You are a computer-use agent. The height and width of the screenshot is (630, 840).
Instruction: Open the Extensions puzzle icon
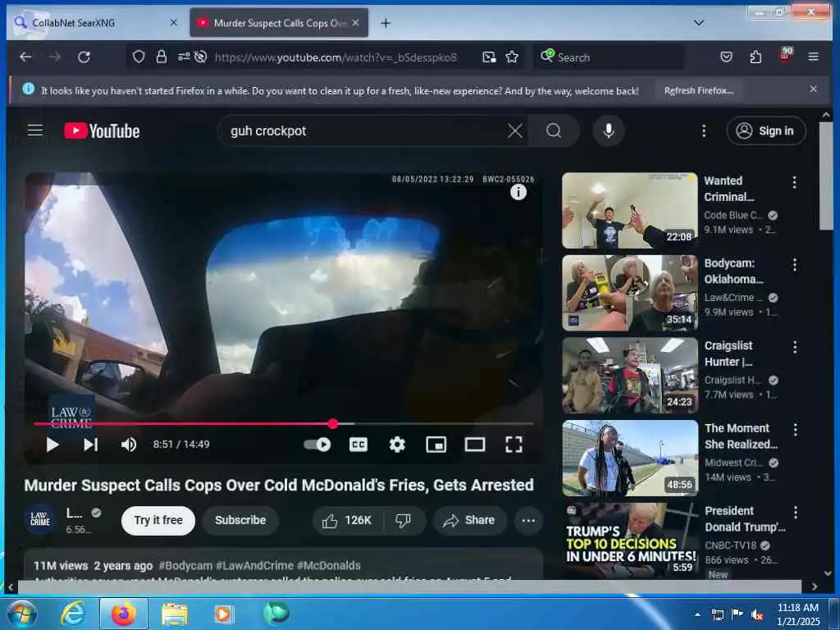coord(756,57)
